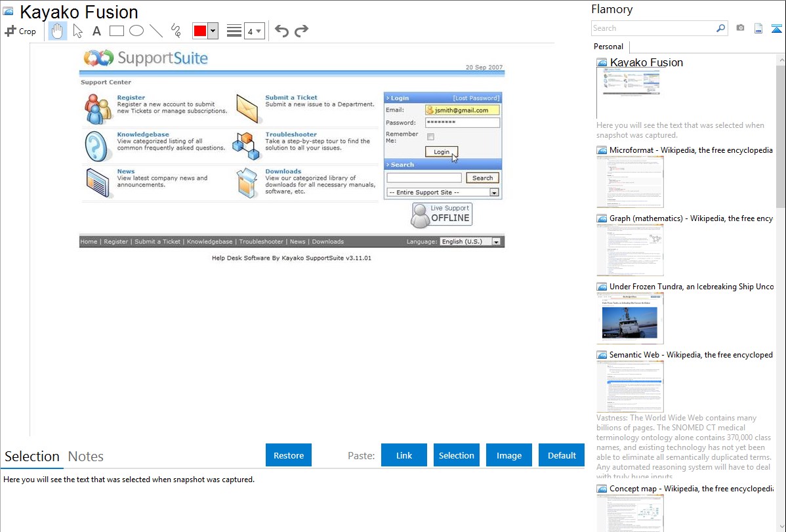Open the Under Frozen Tundra snapshot thumbnail
Screen dimensions: 786x532
(x=630, y=318)
